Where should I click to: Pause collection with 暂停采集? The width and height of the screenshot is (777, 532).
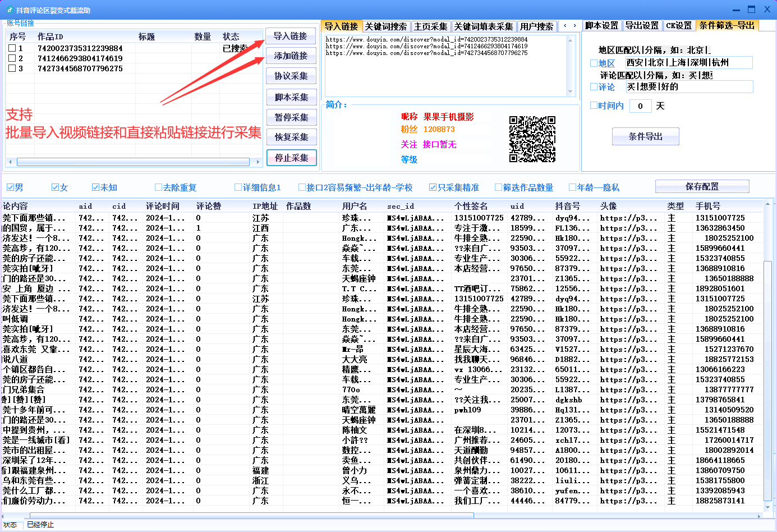(291, 117)
